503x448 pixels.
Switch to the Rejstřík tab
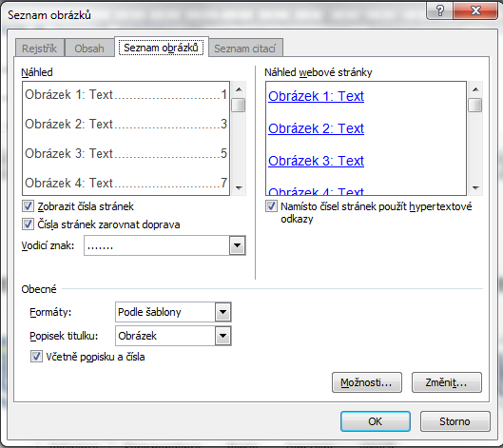(39, 49)
